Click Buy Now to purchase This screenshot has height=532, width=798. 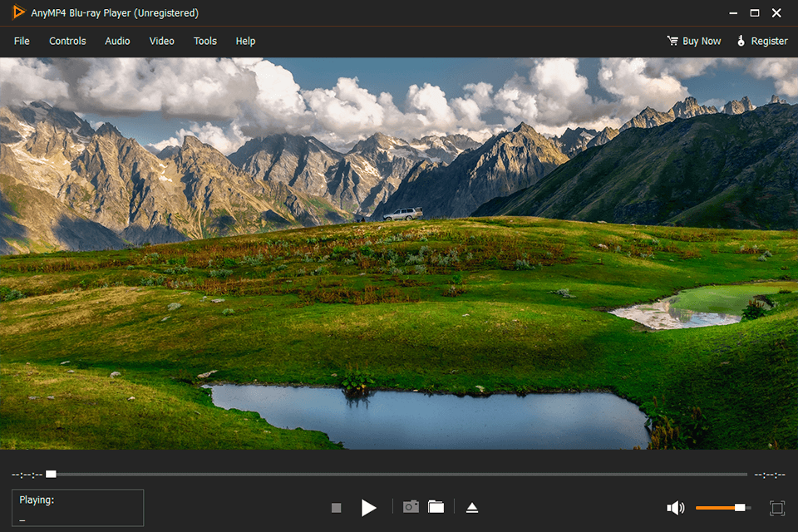click(x=702, y=40)
